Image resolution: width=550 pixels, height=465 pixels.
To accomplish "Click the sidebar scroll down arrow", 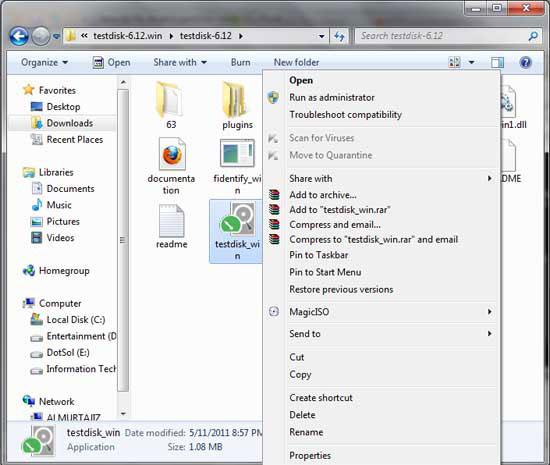I will [123, 414].
